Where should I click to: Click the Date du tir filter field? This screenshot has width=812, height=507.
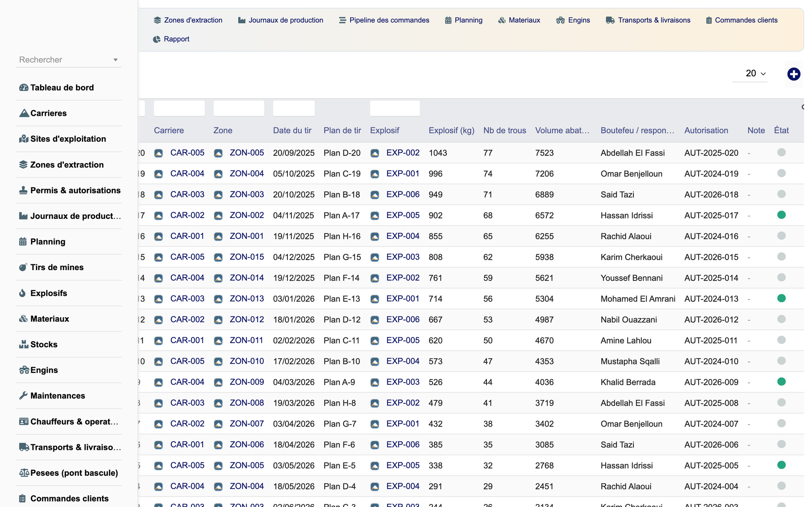[x=294, y=108]
